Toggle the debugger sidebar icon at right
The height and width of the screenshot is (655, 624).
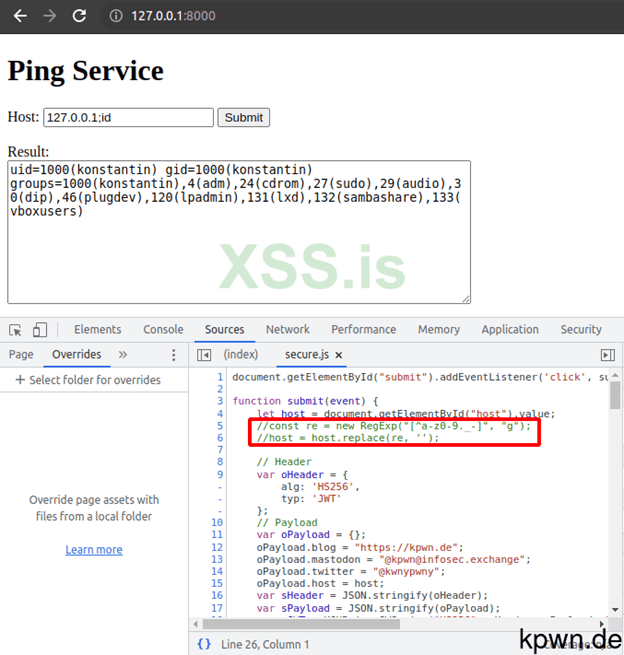point(608,355)
